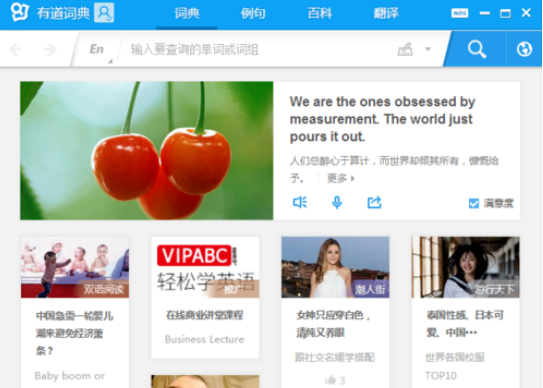
Task: Switch to the 例句 tab
Action: click(x=253, y=13)
